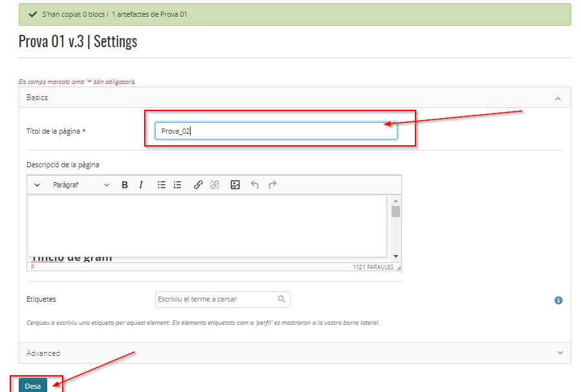The height and width of the screenshot is (392, 581).
Task: Click the remove link icon
Action: [215, 185]
